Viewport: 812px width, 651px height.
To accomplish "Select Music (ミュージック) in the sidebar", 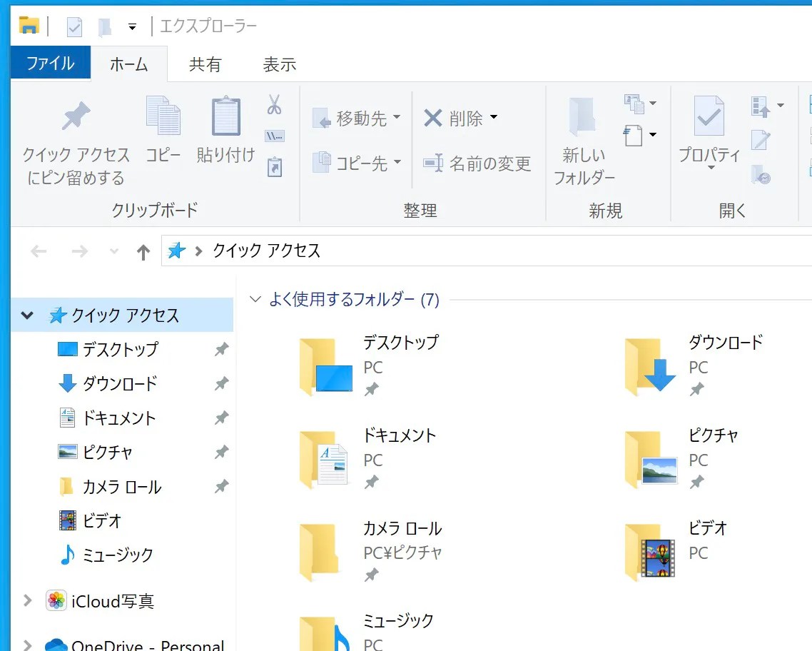I will click(x=118, y=555).
